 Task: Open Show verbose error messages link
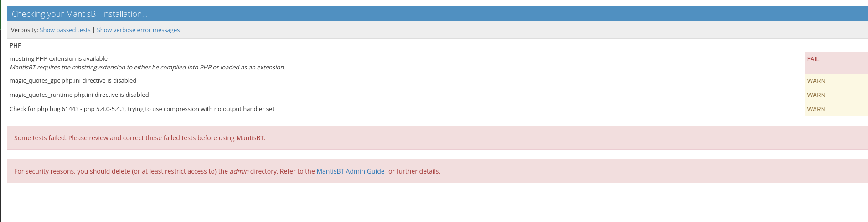[x=138, y=30]
